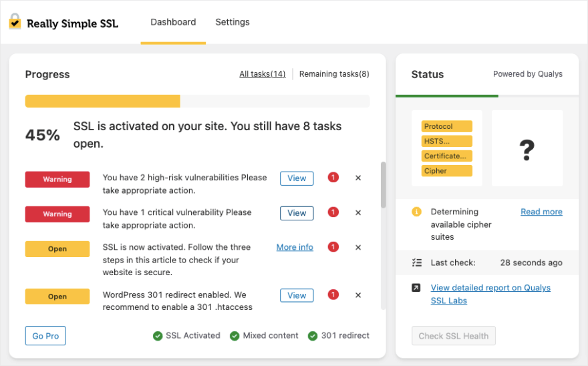Click Warning label for critical vulnerability
The width and height of the screenshot is (588, 366).
point(57,214)
